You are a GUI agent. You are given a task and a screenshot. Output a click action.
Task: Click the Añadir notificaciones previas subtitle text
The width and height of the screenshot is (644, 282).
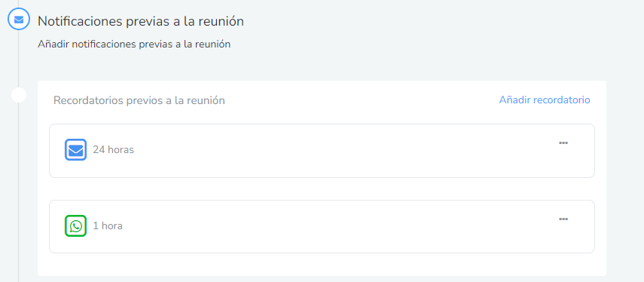tap(134, 44)
